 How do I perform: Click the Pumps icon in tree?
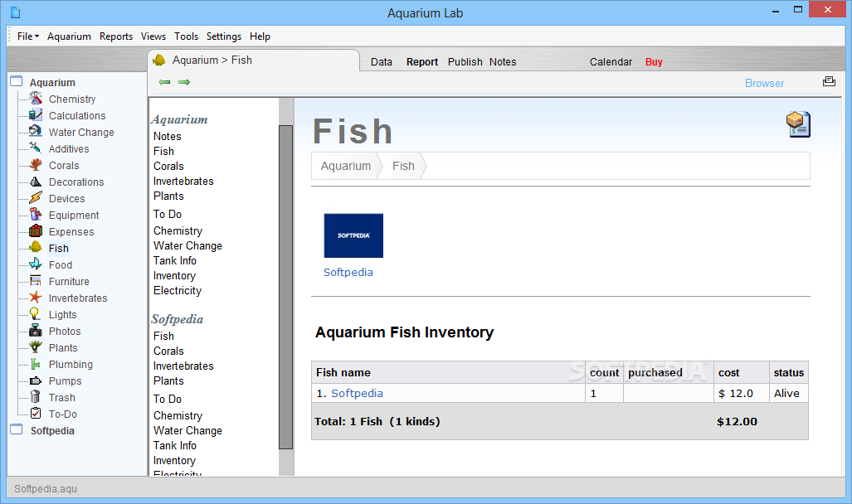coord(36,380)
